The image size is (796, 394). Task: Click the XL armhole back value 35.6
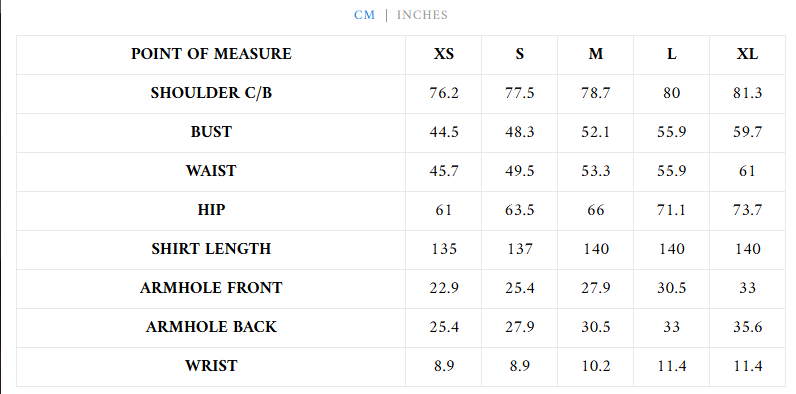[x=747, y=326]
